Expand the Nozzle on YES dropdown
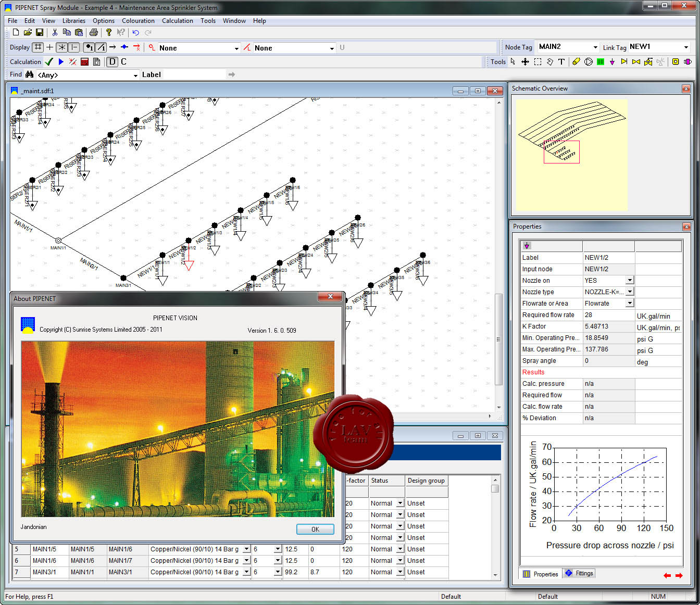 click(x=630, y=280)
